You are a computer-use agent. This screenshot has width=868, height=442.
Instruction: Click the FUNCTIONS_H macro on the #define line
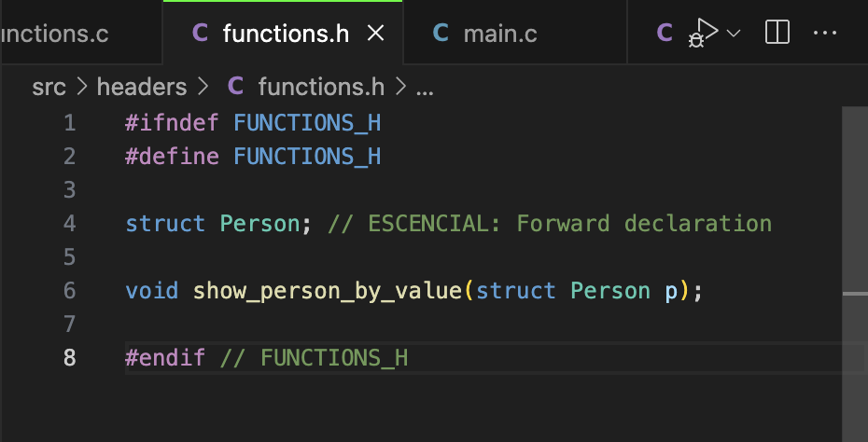pyautogui.click(x=307, y=157)
